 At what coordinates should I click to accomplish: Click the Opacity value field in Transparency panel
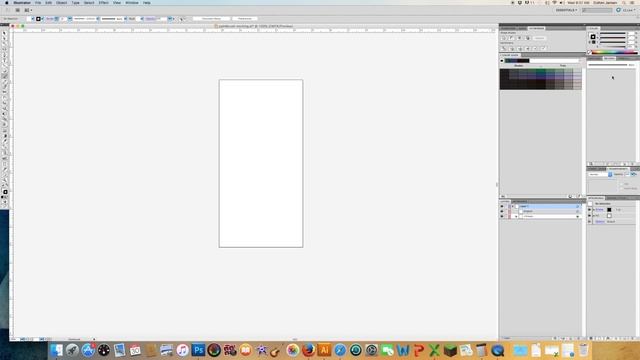tap(627, 174)
